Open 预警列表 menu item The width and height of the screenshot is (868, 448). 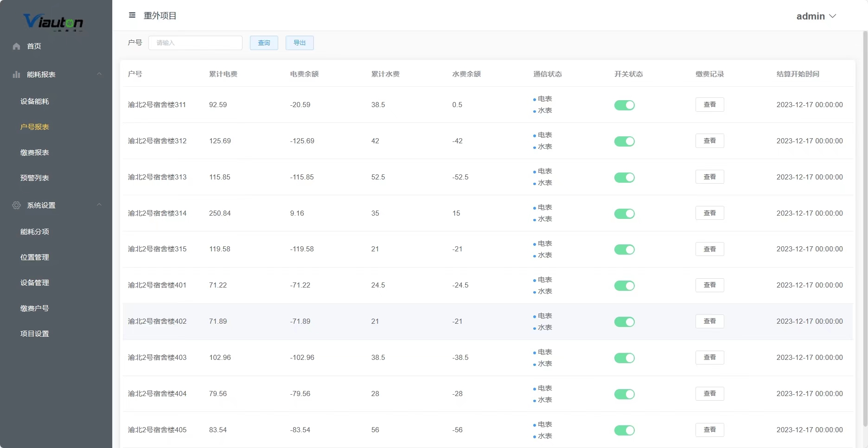click(35, 178)
